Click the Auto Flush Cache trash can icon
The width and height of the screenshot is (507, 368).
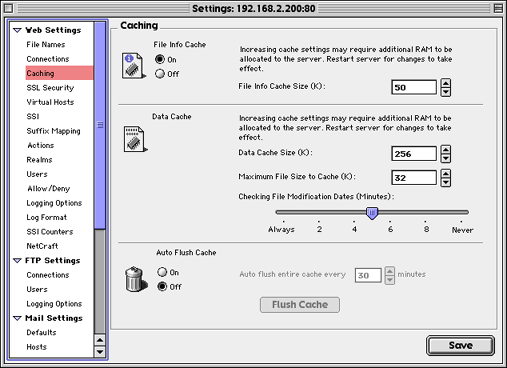coord(136,279)
